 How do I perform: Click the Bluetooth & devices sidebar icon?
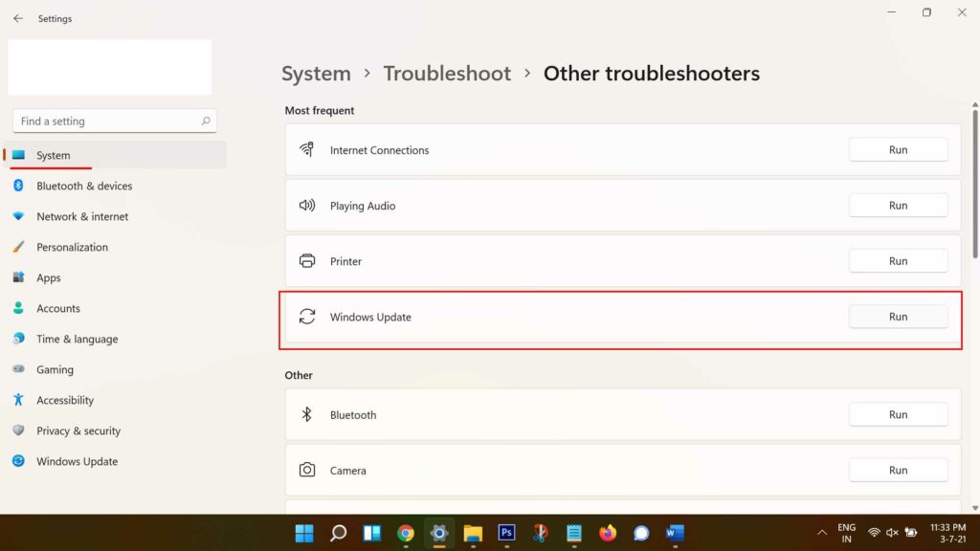[18, 186]
